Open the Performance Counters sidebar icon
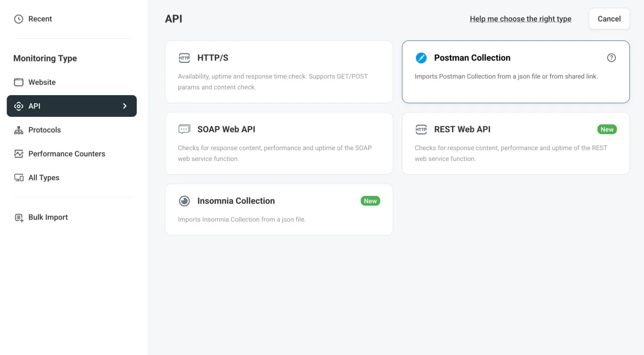Image resolution: width=644 pixels, height=355 pixels. pos(18,154)
